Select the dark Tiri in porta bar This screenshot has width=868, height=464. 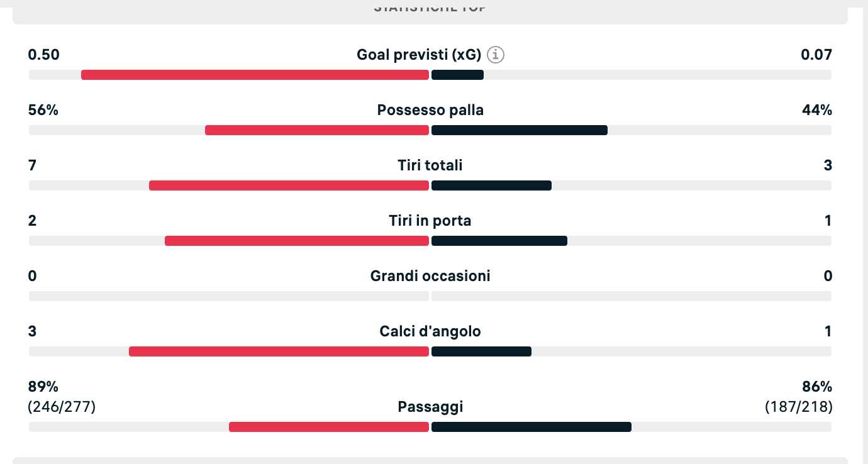499,241
